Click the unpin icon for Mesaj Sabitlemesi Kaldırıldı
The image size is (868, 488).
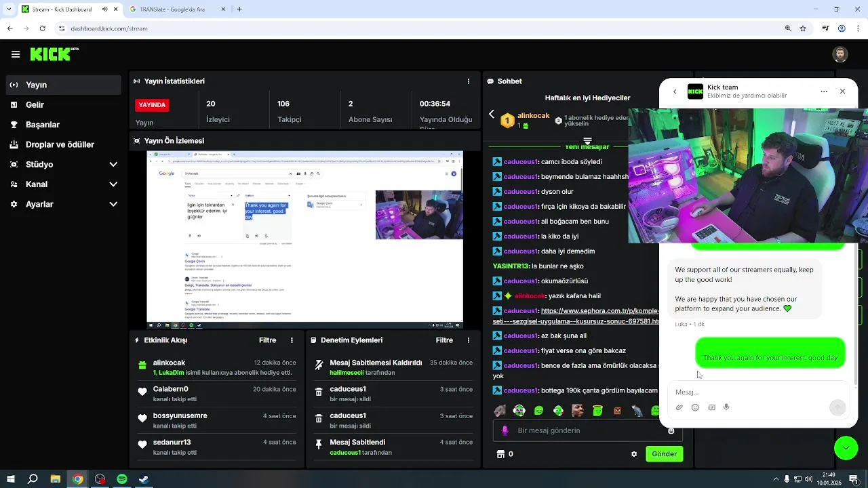pos(319,365)
